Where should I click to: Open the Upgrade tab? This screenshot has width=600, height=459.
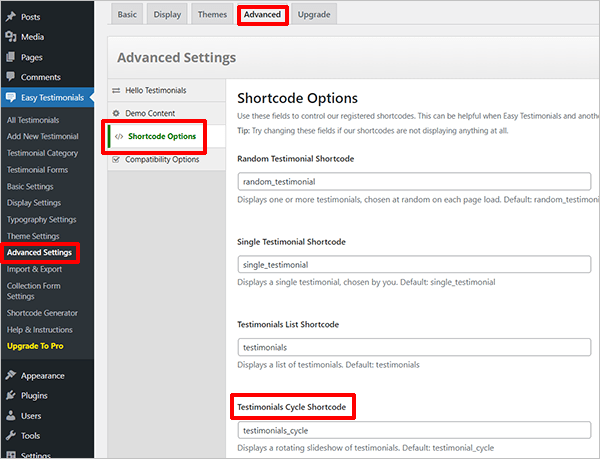click(x=314, y=14)
